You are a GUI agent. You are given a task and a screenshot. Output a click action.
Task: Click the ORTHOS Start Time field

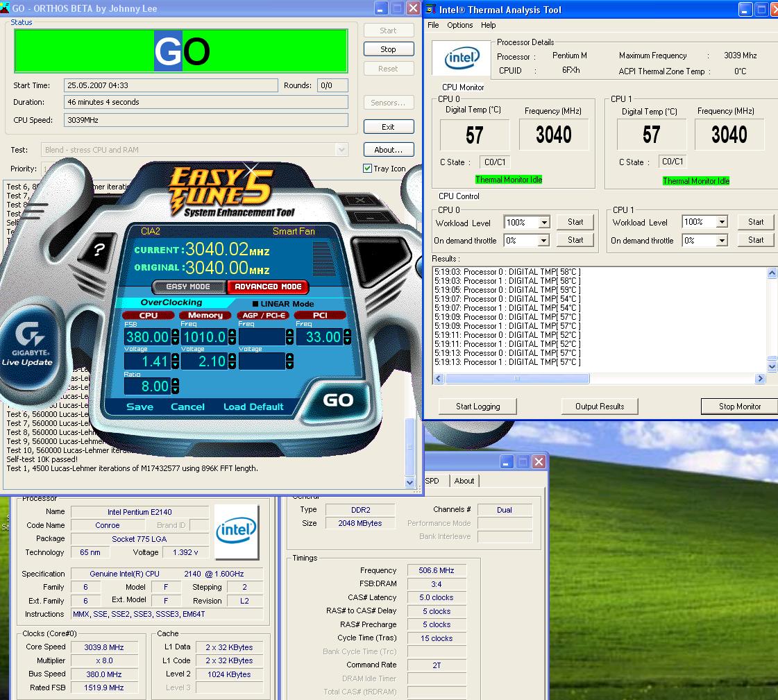171,85
